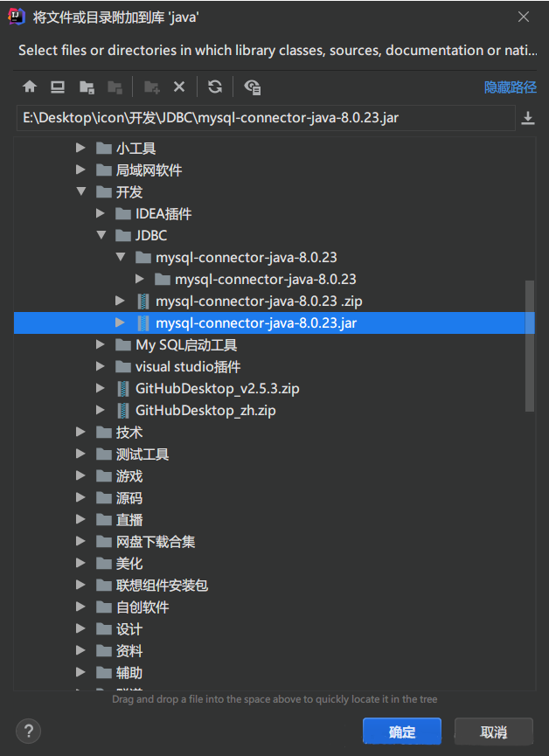Image resolution: width=549 pixels, height=756 pixels.
Task: Click the project directory toolbar icon
Action: click(x=87, y=87)
